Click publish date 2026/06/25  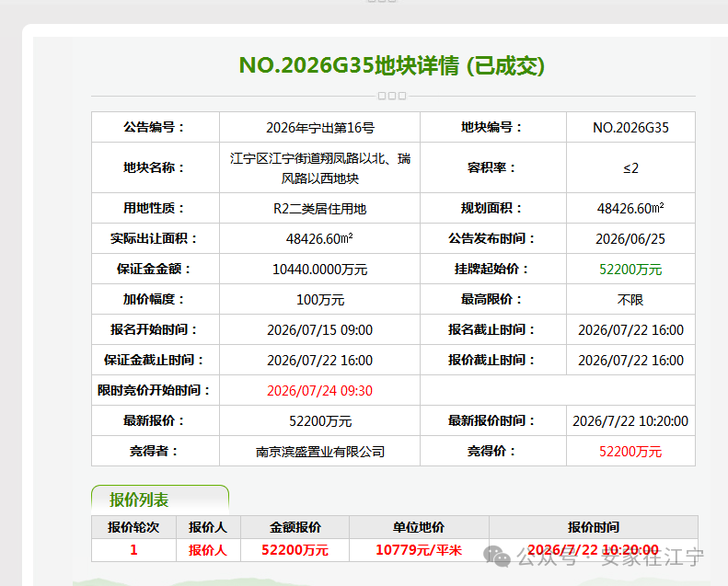coord(630,238)
